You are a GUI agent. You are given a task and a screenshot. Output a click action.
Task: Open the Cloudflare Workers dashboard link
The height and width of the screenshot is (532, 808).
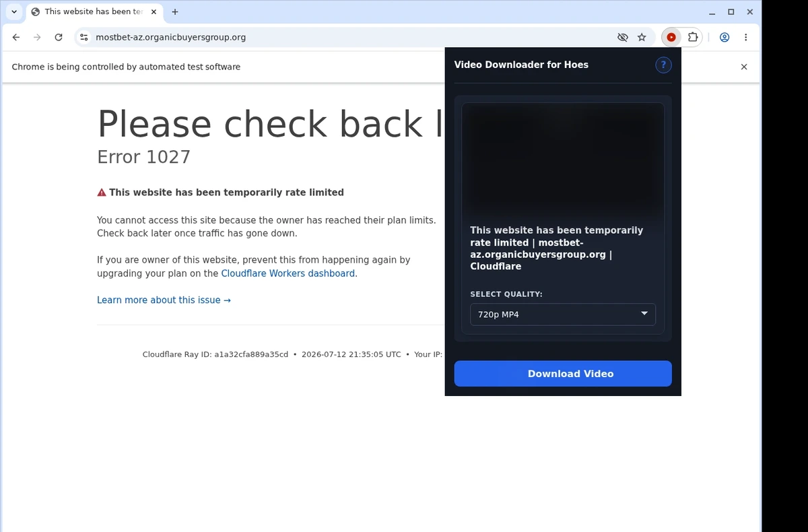point(288,273)
